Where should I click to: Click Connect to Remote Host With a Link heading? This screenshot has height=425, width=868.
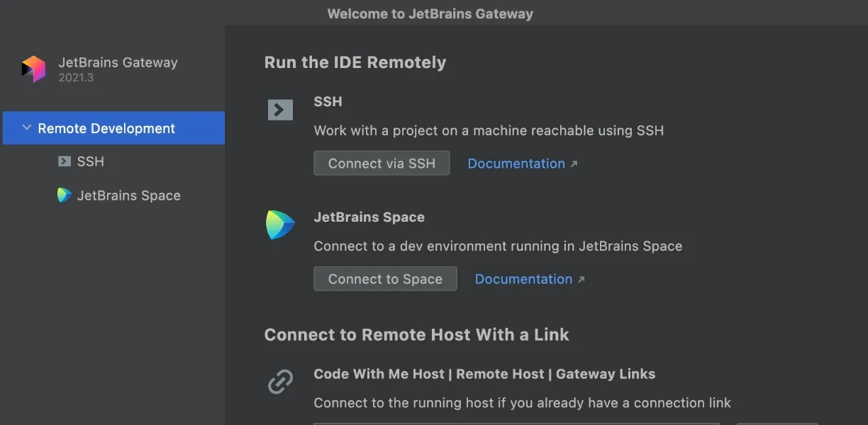pos(417,334)
